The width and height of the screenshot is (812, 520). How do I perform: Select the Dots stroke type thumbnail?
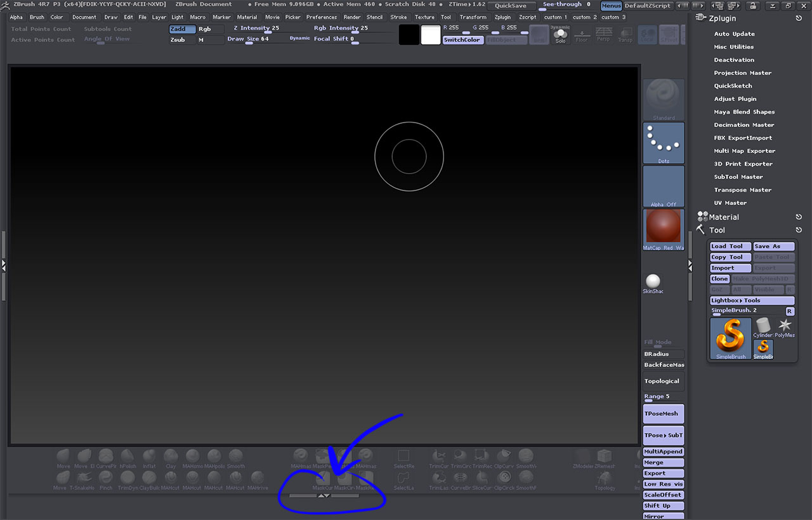pos(664,142)
